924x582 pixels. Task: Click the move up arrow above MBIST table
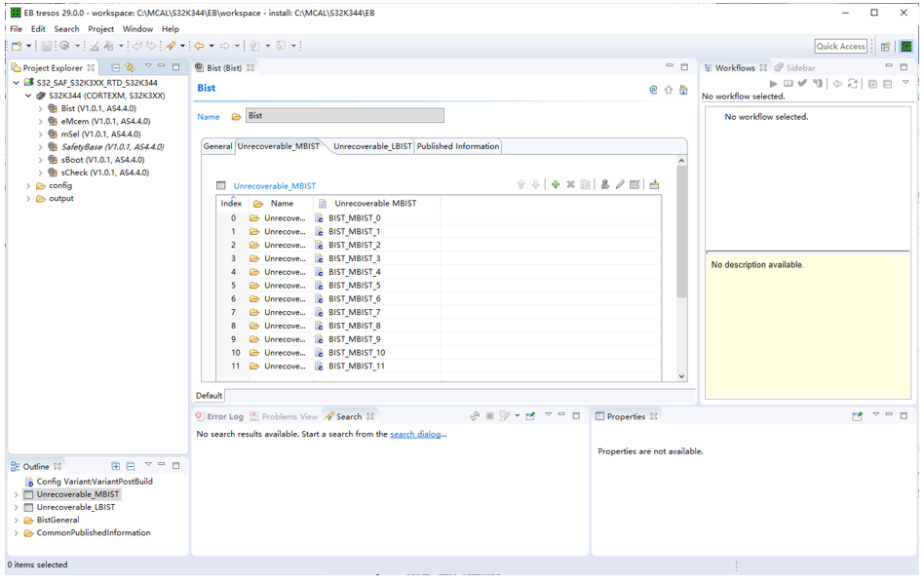coord(520,184)
